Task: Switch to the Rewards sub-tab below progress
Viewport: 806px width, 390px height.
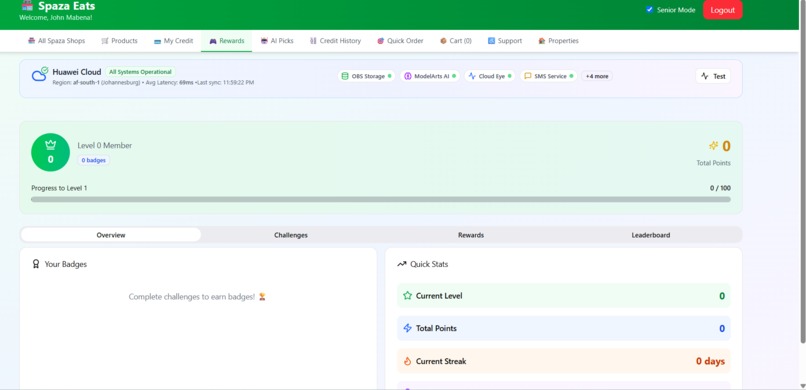Action: pyautogui.click(x=471, y=235)
